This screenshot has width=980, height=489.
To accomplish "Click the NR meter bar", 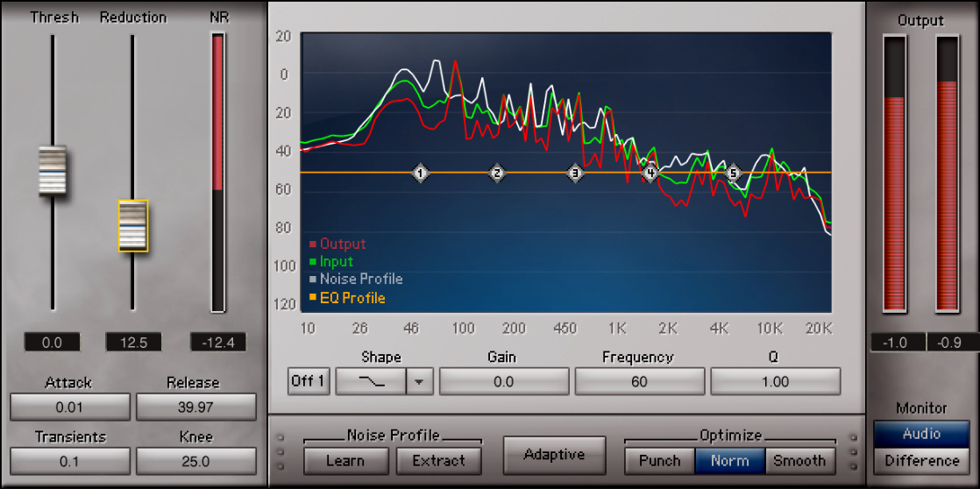I will pos(217,173).
